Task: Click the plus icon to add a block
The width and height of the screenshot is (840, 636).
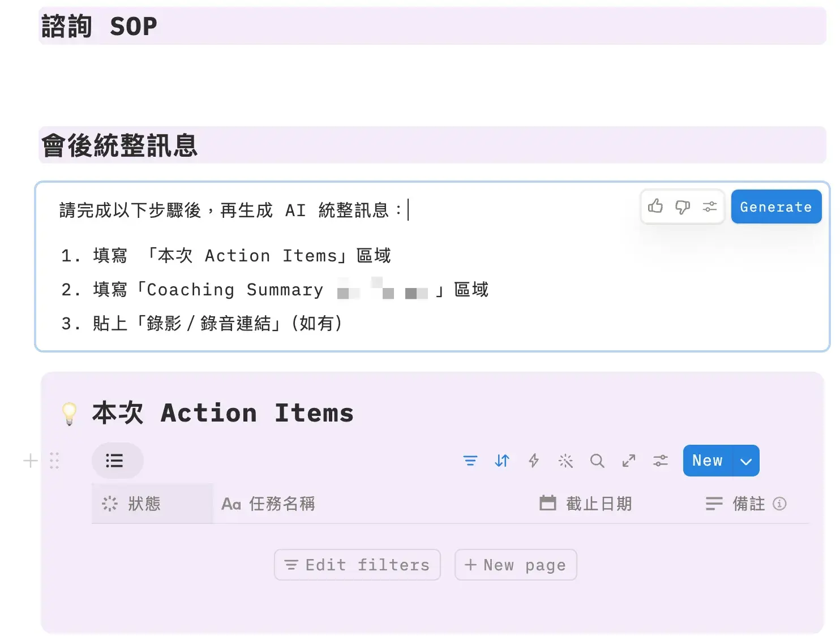Action: 31,461
